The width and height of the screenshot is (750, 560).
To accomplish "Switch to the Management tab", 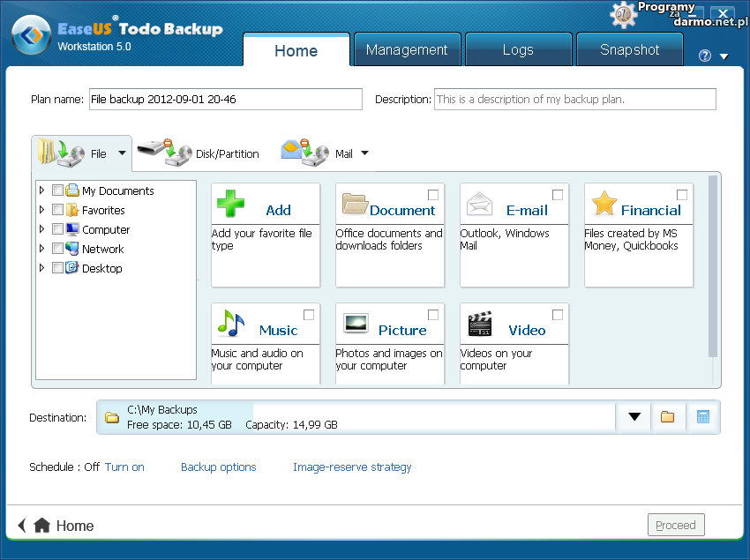I will 407,50.
